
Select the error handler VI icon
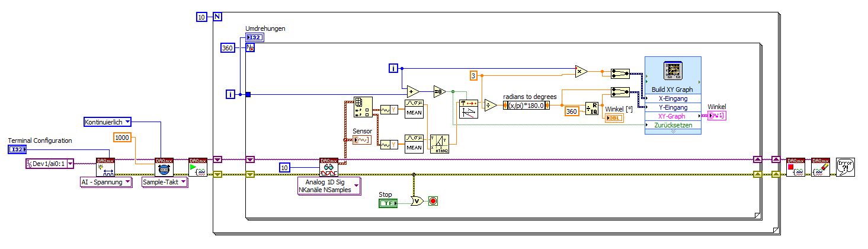(x=845, y=167)
